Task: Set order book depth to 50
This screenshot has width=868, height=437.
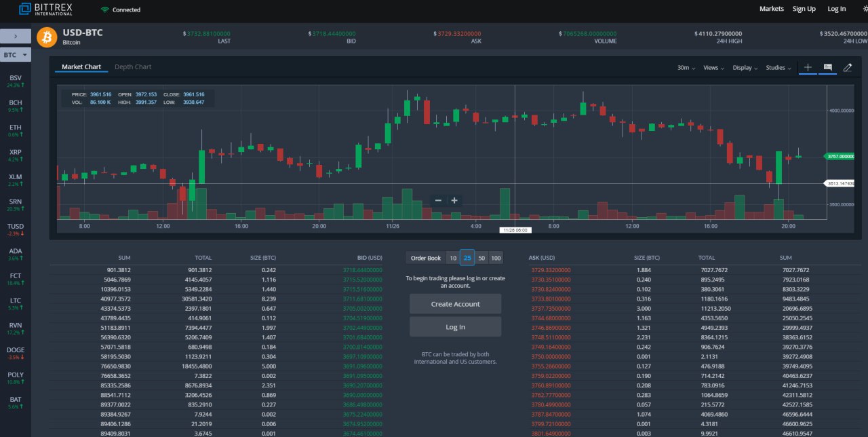Action: click(x=481, y=258)
